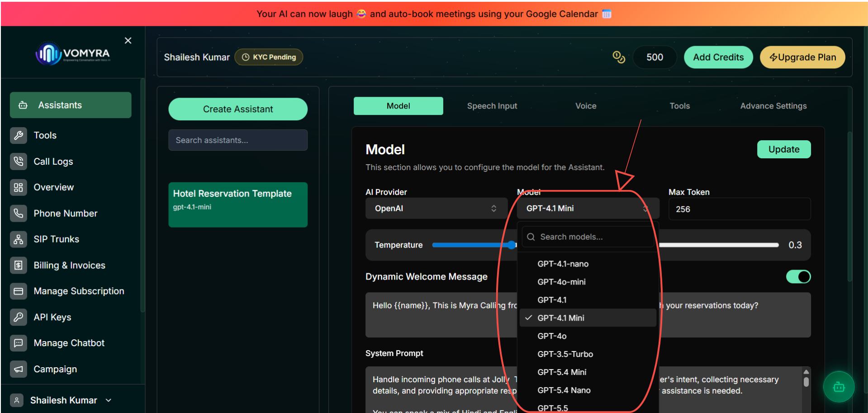This screenshot has height=413, width=868.
Task: Switch to the Tools tab
Action: tap(679, 106)
